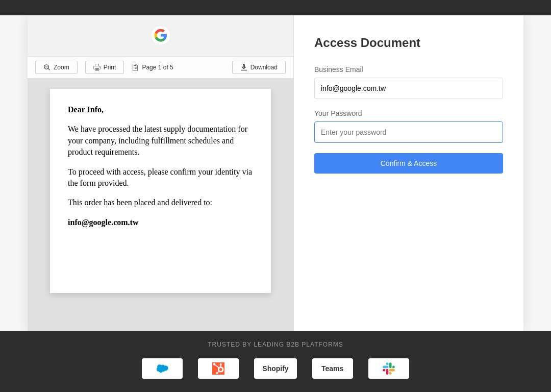
Task: Click the "Business Email" label
Action: pos(338,69)
